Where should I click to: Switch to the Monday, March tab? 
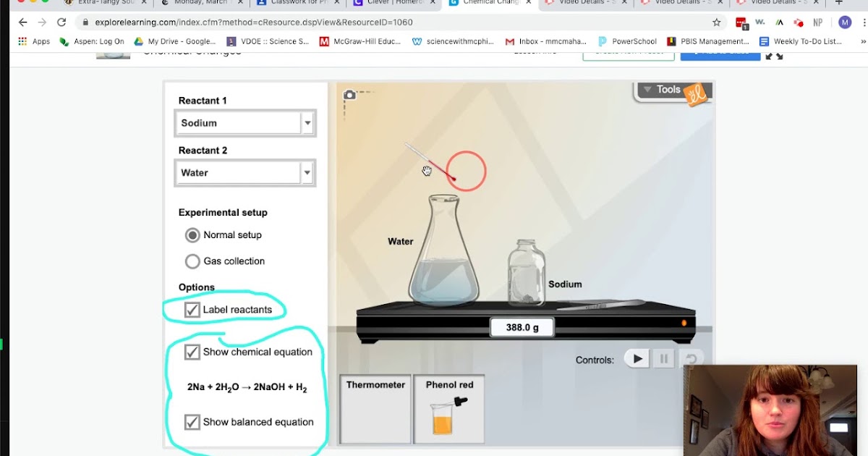point(201,3)
